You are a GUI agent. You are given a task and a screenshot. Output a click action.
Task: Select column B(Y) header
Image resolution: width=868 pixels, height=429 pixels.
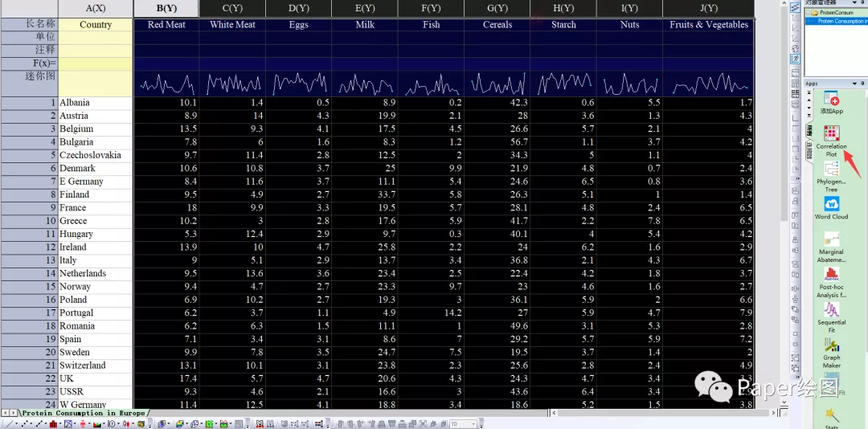pyautogui.click(x=166, y=9)
